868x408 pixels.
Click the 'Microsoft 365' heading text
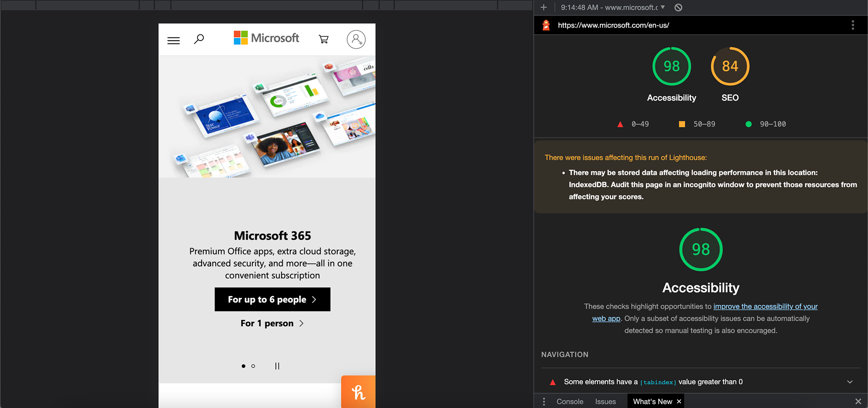pos(273,235)
